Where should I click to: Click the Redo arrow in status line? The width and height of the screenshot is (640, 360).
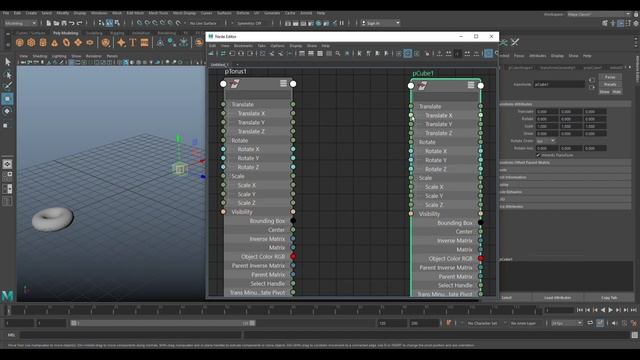[x=80, y=23]
